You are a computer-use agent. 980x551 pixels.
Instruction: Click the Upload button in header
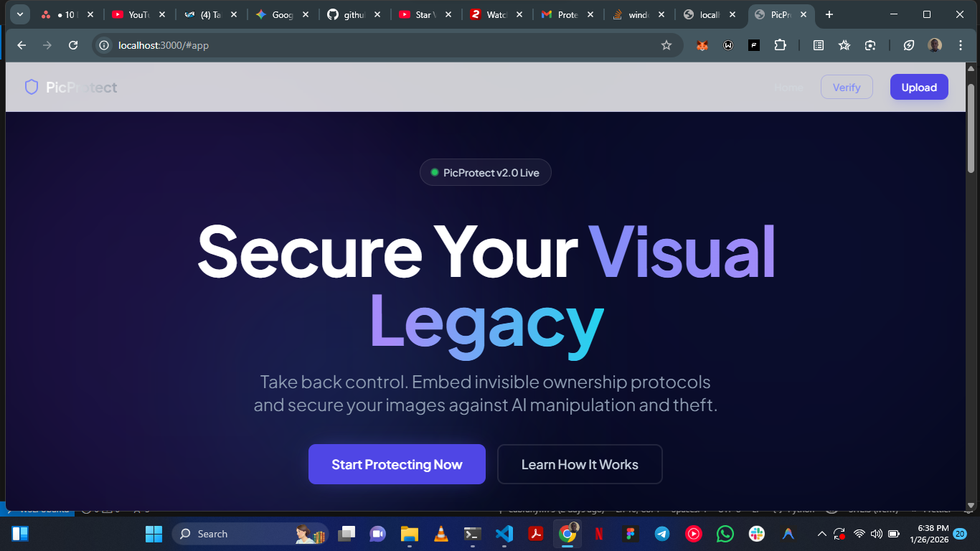coord(919,87)
